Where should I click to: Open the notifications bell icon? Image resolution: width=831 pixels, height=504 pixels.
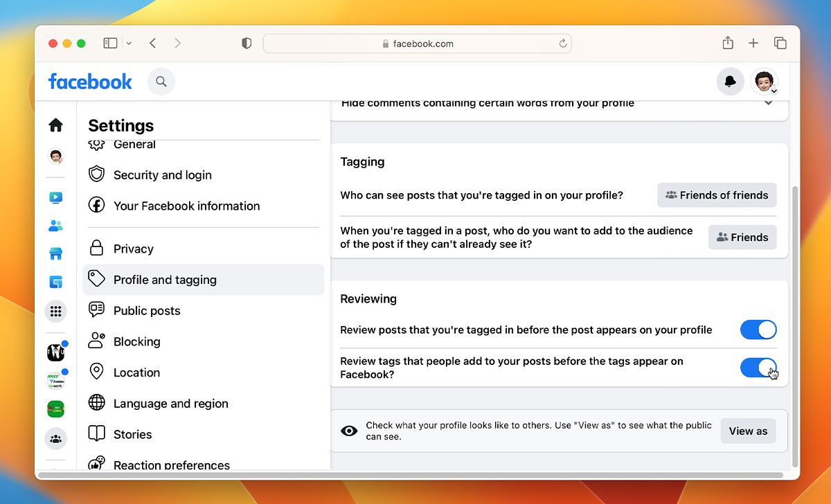coord(731,82)
